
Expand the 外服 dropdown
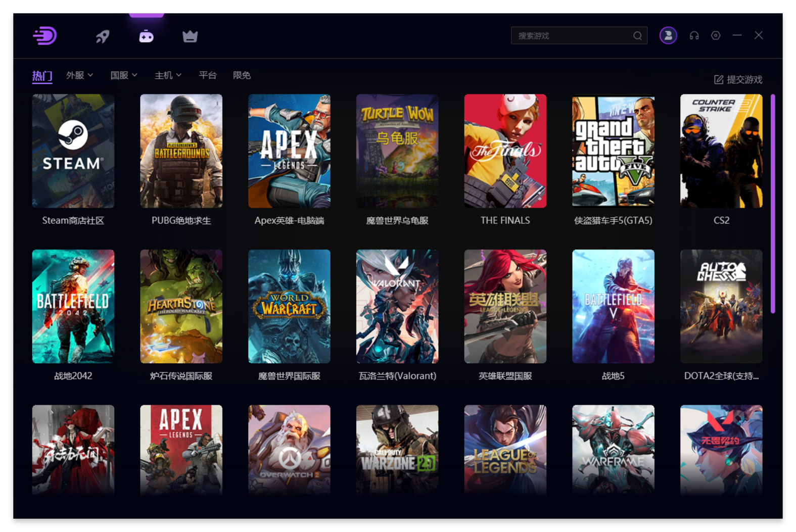click(x=79, y=75)
